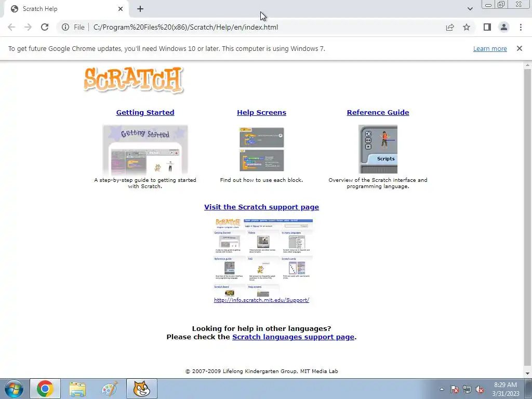
Task: View site information icon in address bar
Action: (x=65, y=27)
